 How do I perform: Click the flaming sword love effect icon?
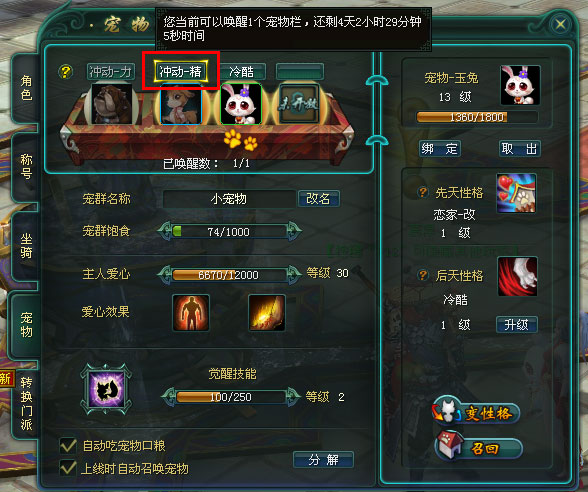(267, 313)
